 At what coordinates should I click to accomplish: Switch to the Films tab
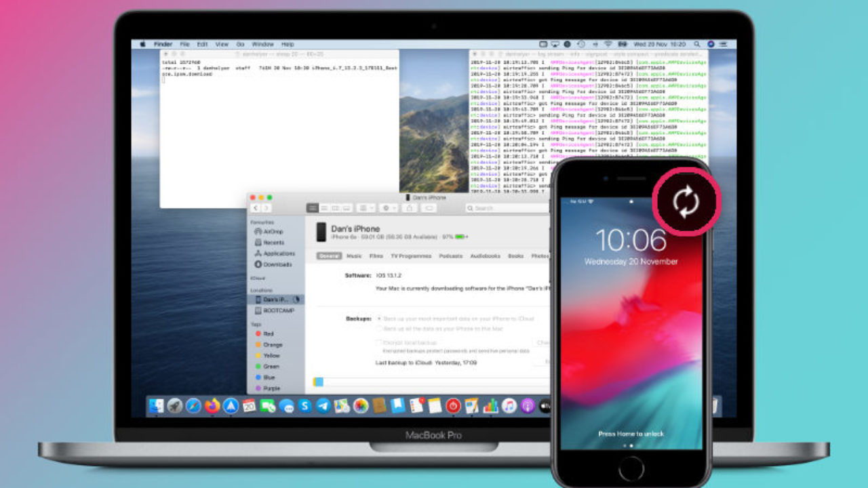(376, 256)
